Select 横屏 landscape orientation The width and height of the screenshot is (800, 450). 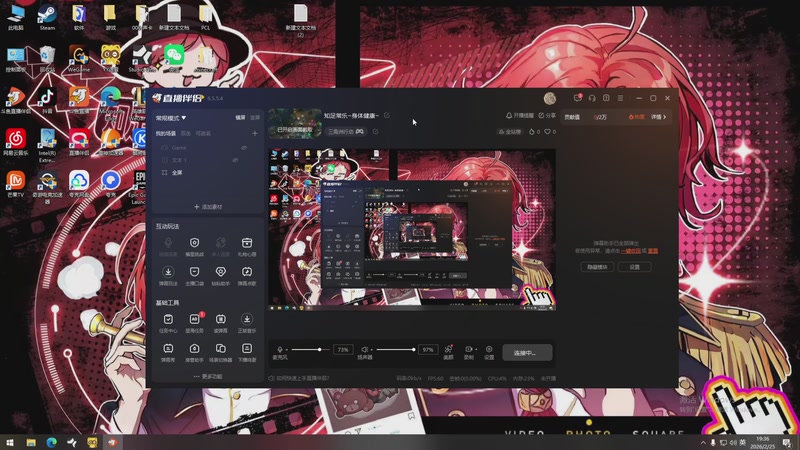point(240,118)
